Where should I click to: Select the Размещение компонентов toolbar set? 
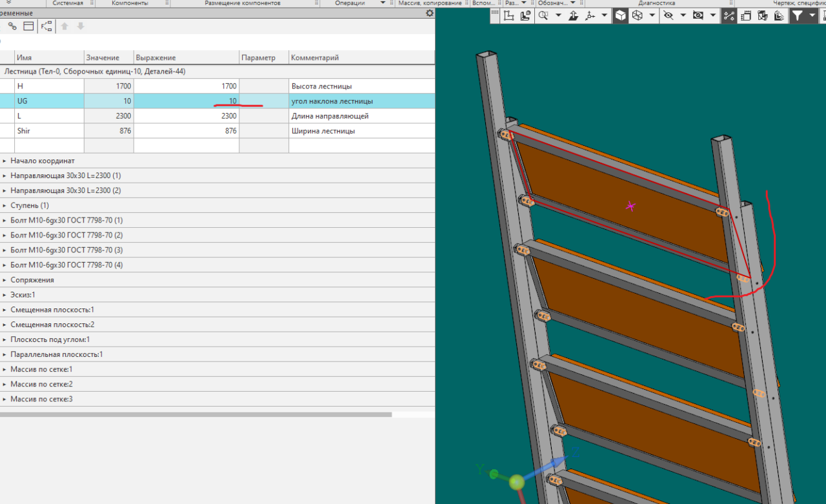coord(243,3)
